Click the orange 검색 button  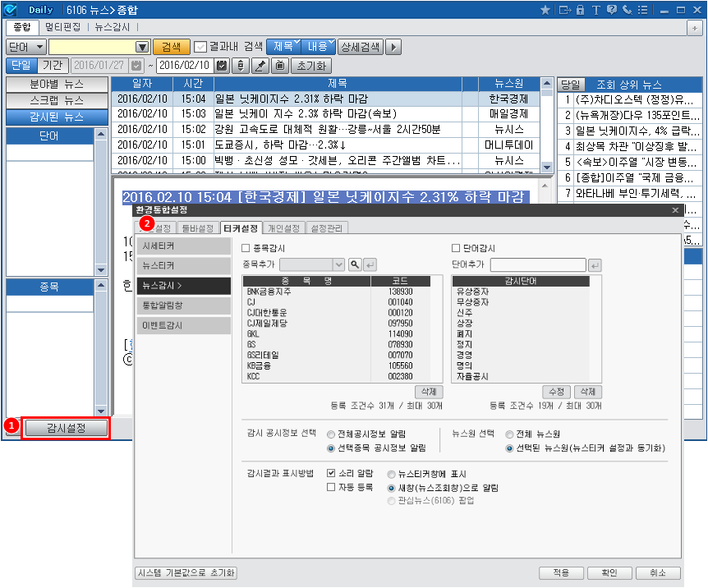[172, 47]
